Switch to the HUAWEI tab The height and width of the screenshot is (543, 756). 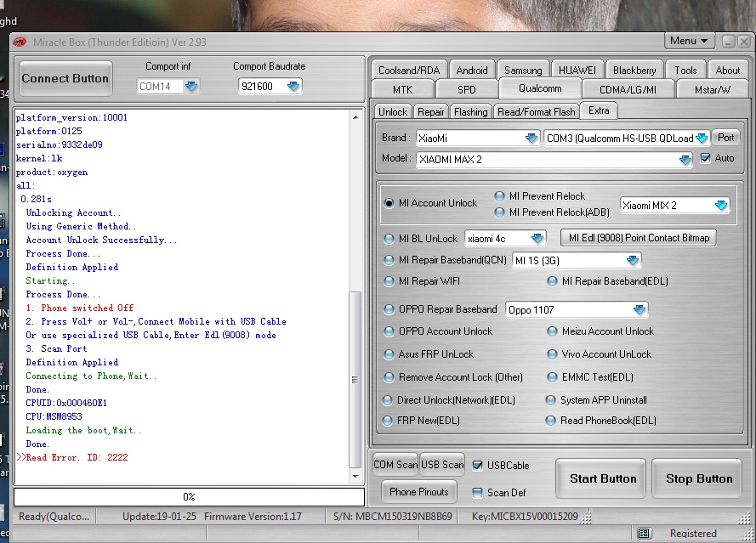(x=577, y=71)
